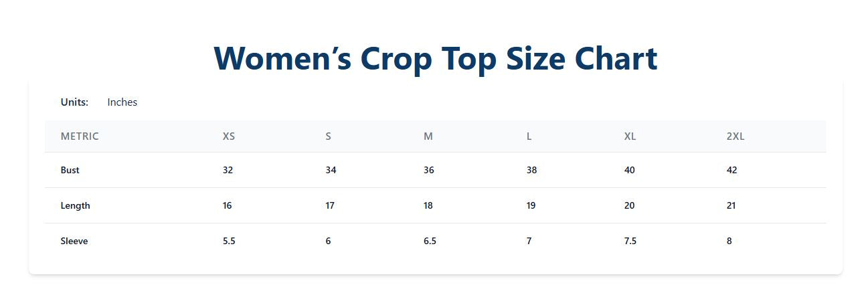Click the 2XL bust value 42
868x295 pixels.
pos(731,170)
